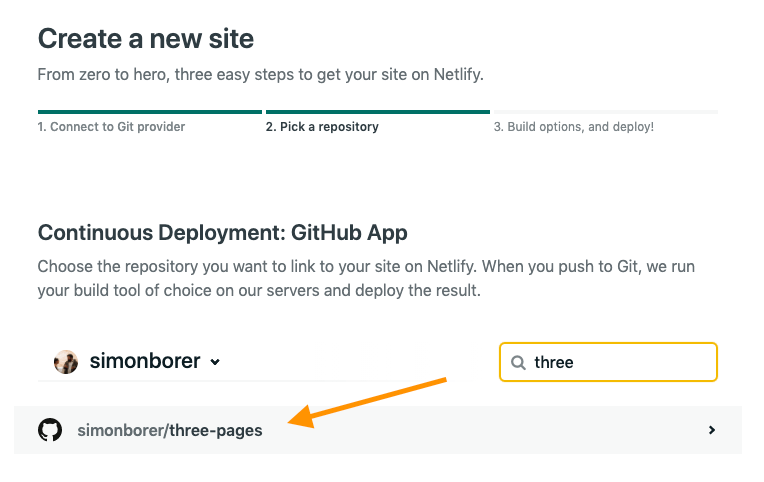
Task: Click the right chevron on three-pages row
Action: click(x=712, y=430)
